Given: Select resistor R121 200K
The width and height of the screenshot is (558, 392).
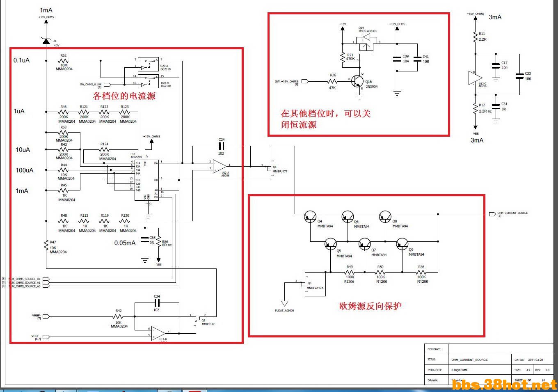Looking at the screenshot, I should click(84, 112).
